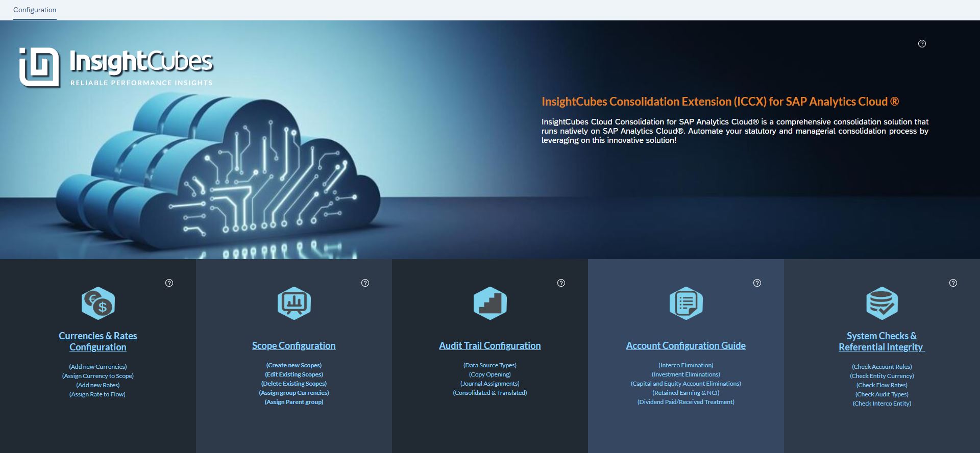Click '(Create new Scopes)' text
This screenshot has width=980, height=453.
point(294,365)
